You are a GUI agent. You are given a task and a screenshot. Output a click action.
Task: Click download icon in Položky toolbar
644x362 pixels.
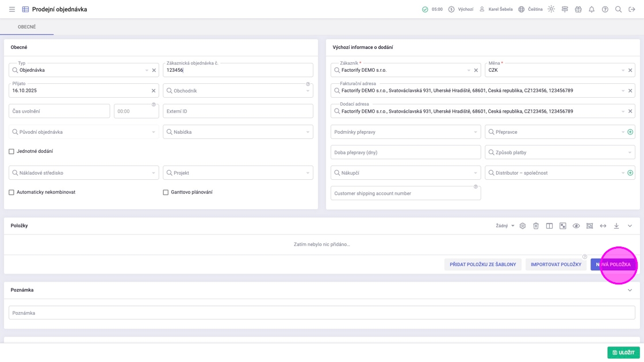tap(616, 226)
